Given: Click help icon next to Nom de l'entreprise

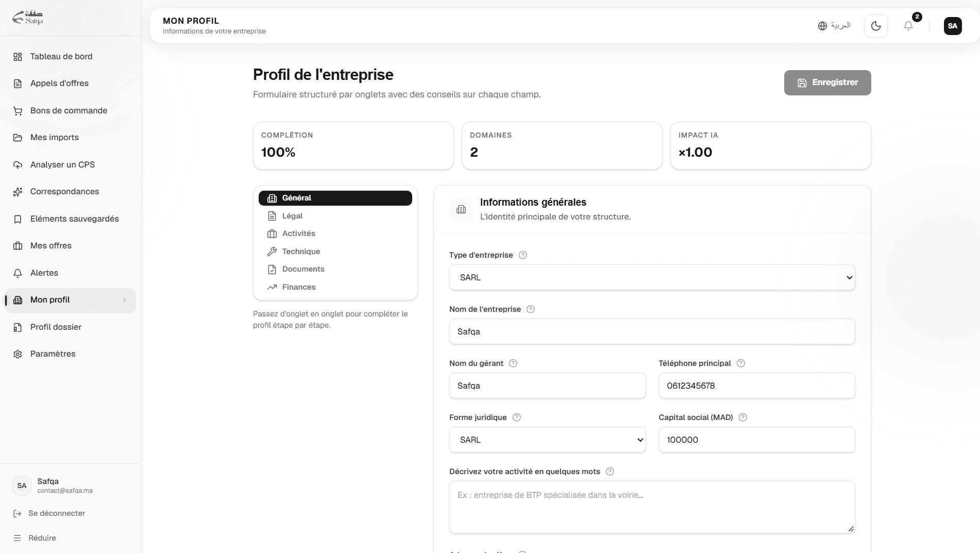Looking at the screenshot, I should 531,309.
